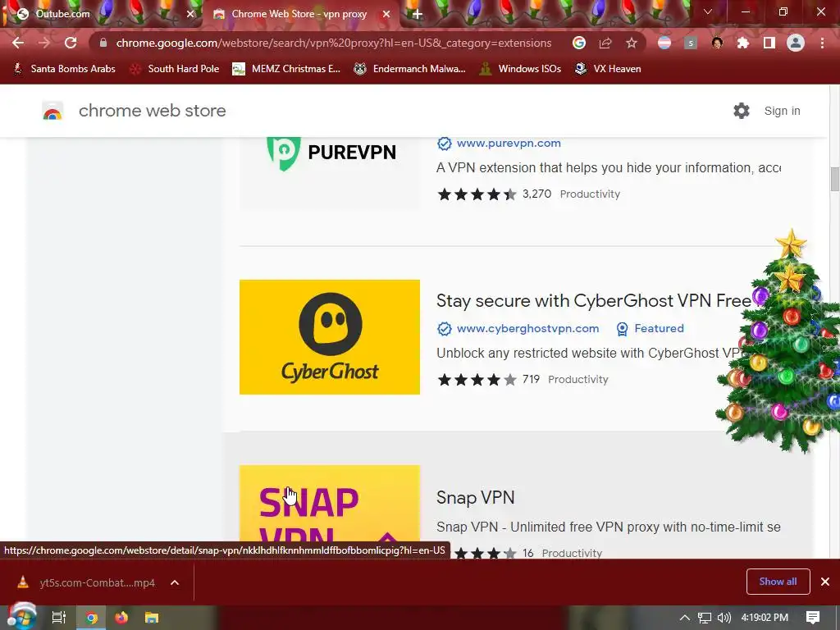The width and height of the screenshot is (840, 630).
Task: Bookmark this page with the star
Action: [x=632, y=43]
